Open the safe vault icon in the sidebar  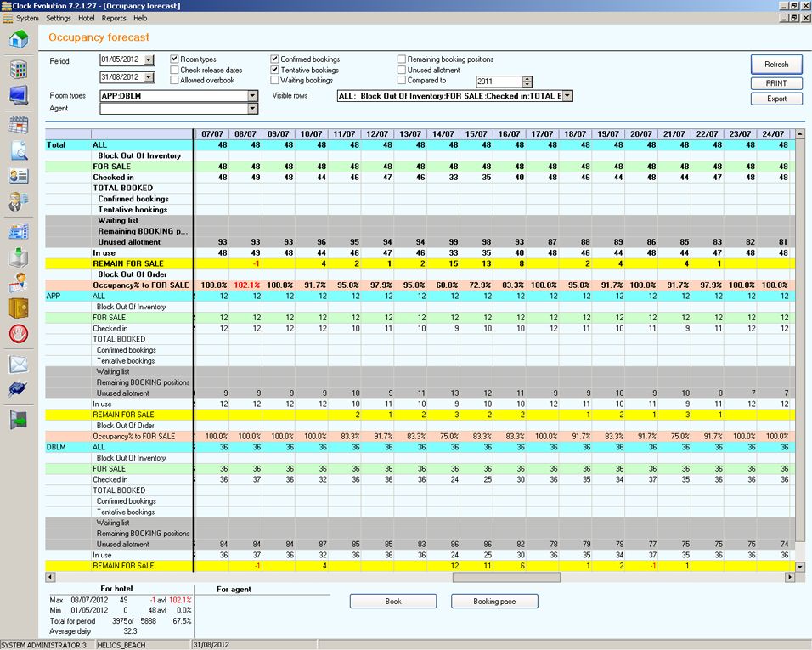click(19, 307)
